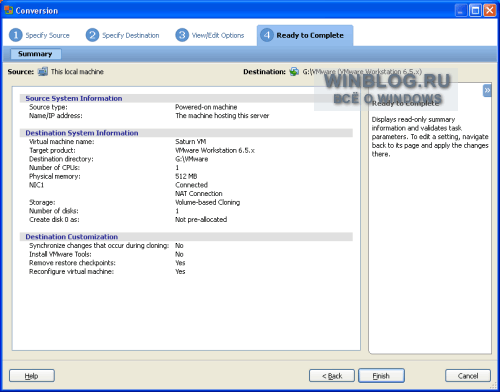Click the help description paragraph

point(430,137)
